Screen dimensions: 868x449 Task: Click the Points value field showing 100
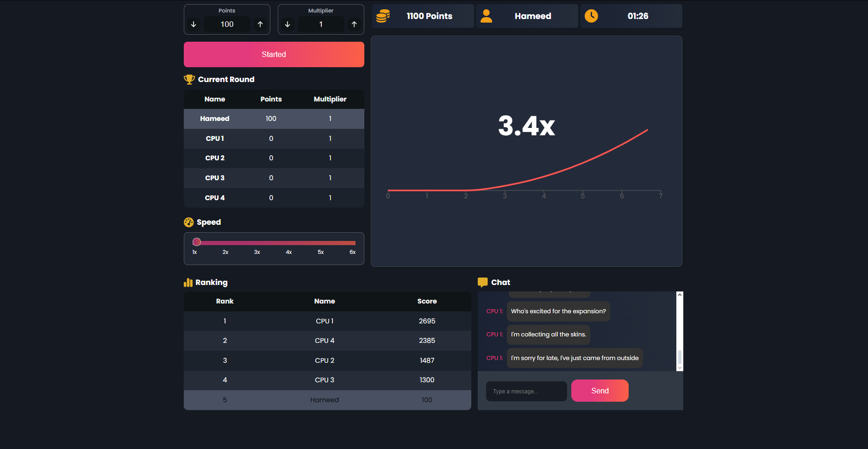[x=226, y=24]
